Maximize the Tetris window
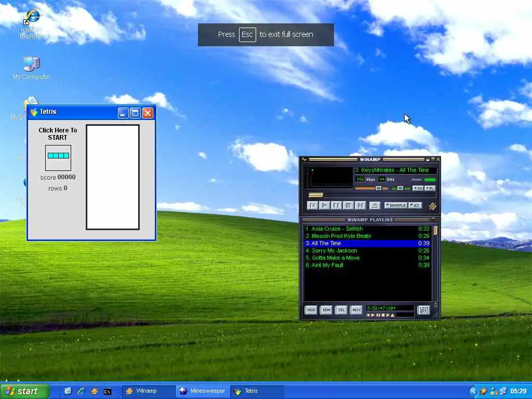The width and height of the screenshot is (532, 399). (136, 113)
